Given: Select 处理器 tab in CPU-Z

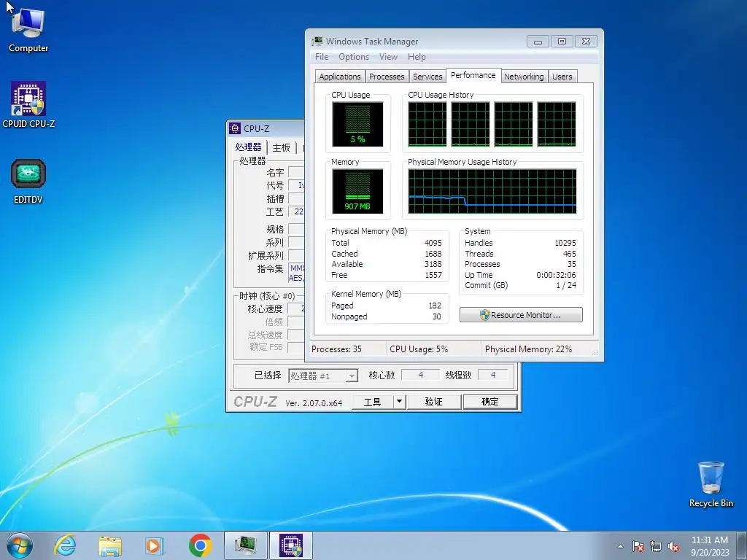Looking at the screenshot, I should [248, 147].
